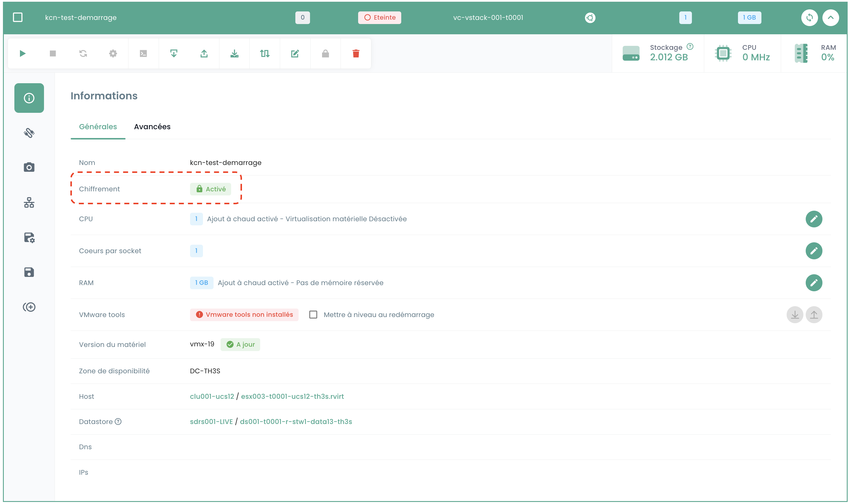Edit the RAM setting with pencil button

click(x=813, y=282)
